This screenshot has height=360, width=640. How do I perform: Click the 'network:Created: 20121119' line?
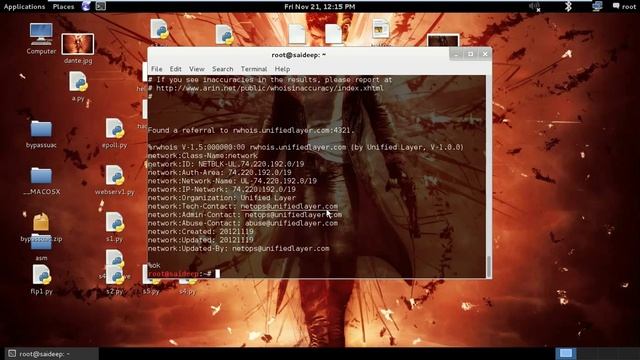coord(200,232)
